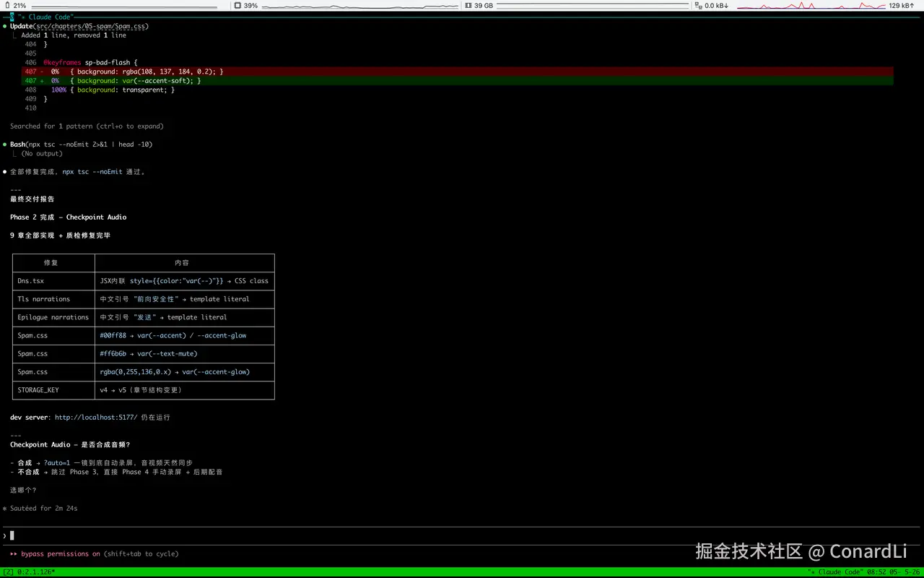
Task: Click "Phase 2 完成 — Checkpoint Audio" line
Action: click(69, 217)
